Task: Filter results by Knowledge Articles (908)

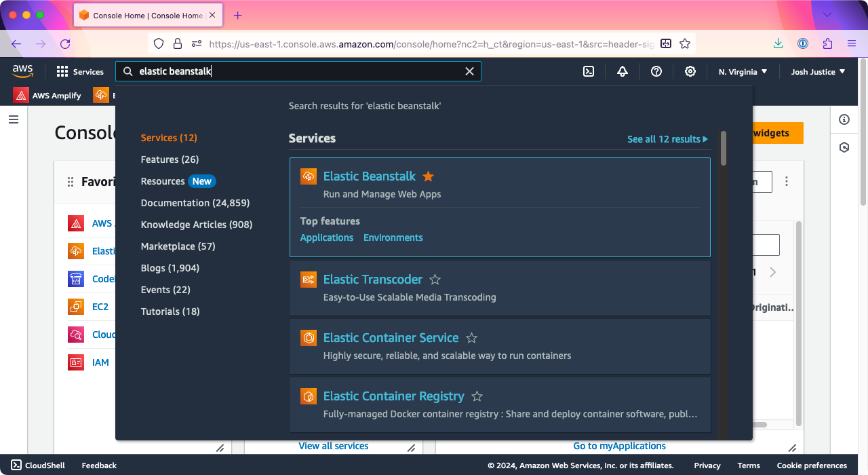Action: coord(197,225)
